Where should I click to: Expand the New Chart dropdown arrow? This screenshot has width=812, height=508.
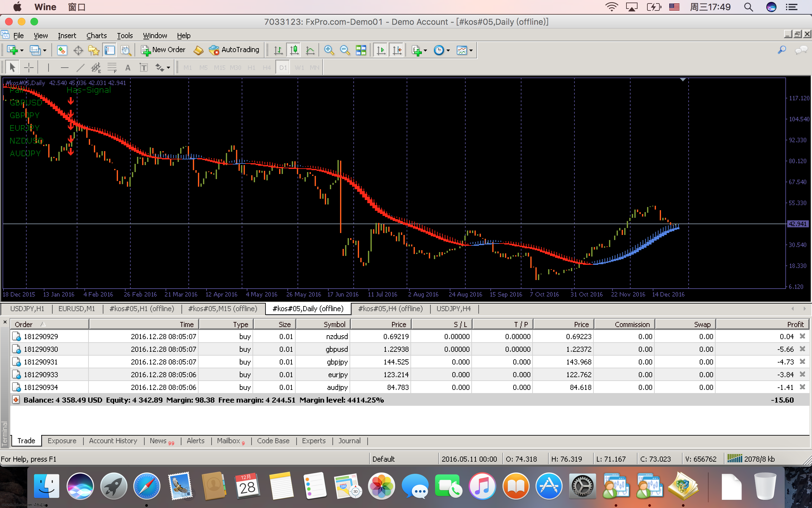tap(22, 50)
